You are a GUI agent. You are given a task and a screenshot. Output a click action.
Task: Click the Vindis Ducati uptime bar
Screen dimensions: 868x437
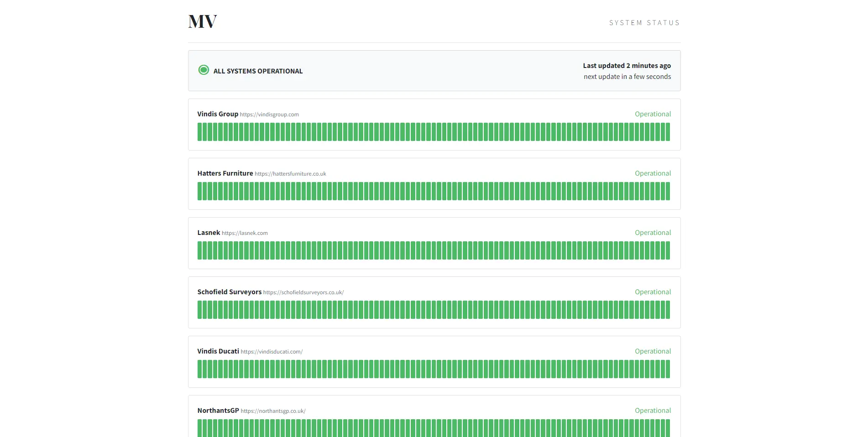(434, 369)
